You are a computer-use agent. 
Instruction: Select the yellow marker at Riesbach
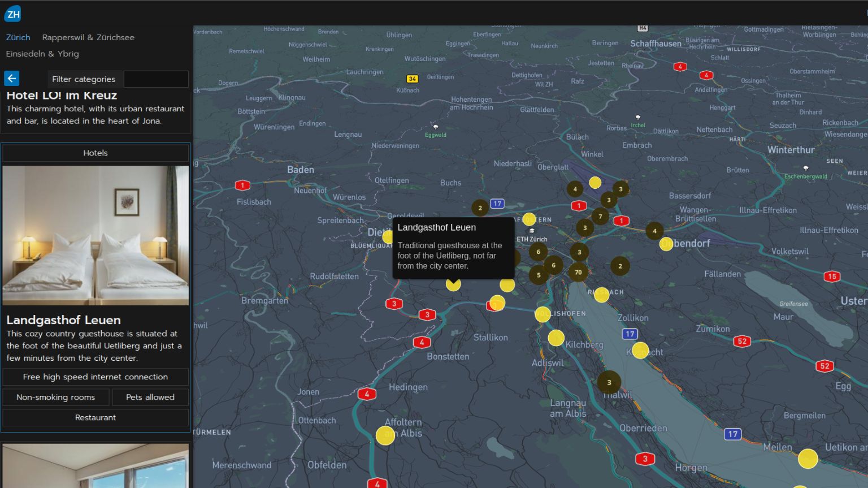pos(602,295)
